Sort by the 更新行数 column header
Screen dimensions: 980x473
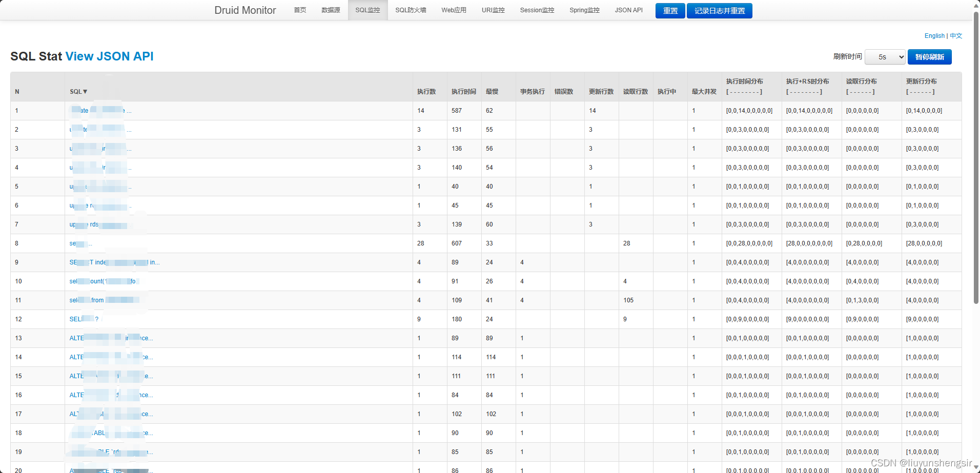pos(601,92)
